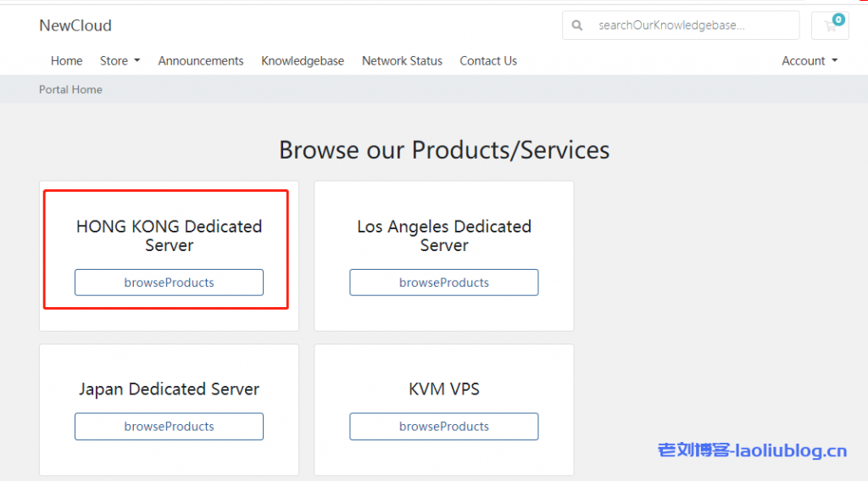This screenshot has height=481, width=868.
Task: Open the Announcements page
Action: pos(201,61)
